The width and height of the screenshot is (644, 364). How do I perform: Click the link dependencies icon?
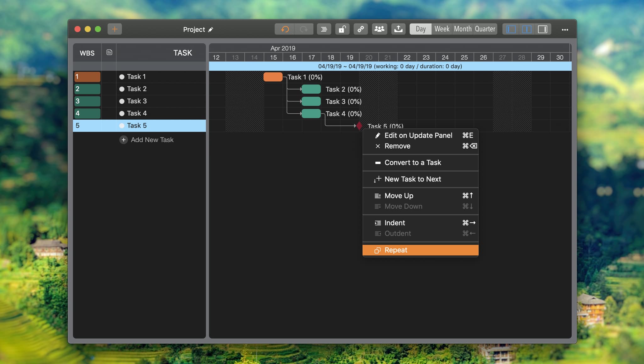click(361, 29)
